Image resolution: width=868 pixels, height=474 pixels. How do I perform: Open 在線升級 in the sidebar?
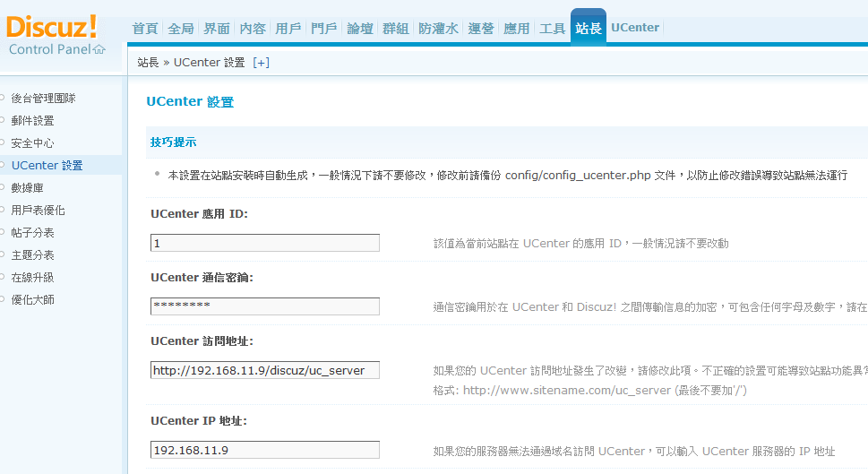[32, 278]
